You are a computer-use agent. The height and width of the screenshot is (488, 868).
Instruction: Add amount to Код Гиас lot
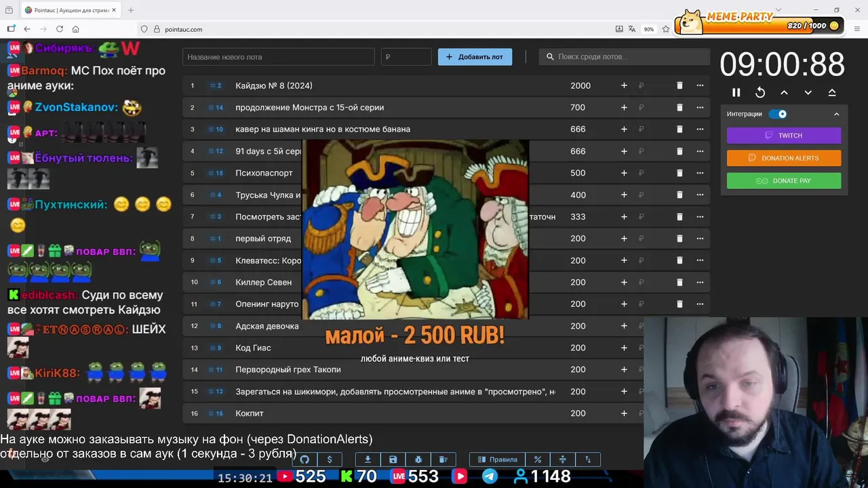tap(624, 348)
